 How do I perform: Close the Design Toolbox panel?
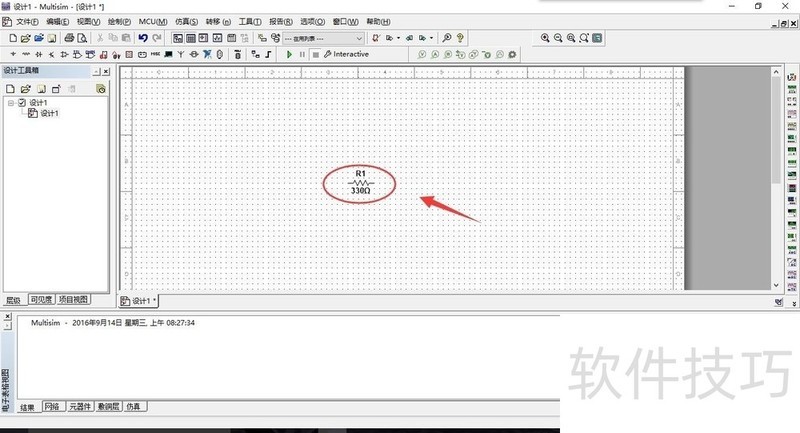pos(106,71)
